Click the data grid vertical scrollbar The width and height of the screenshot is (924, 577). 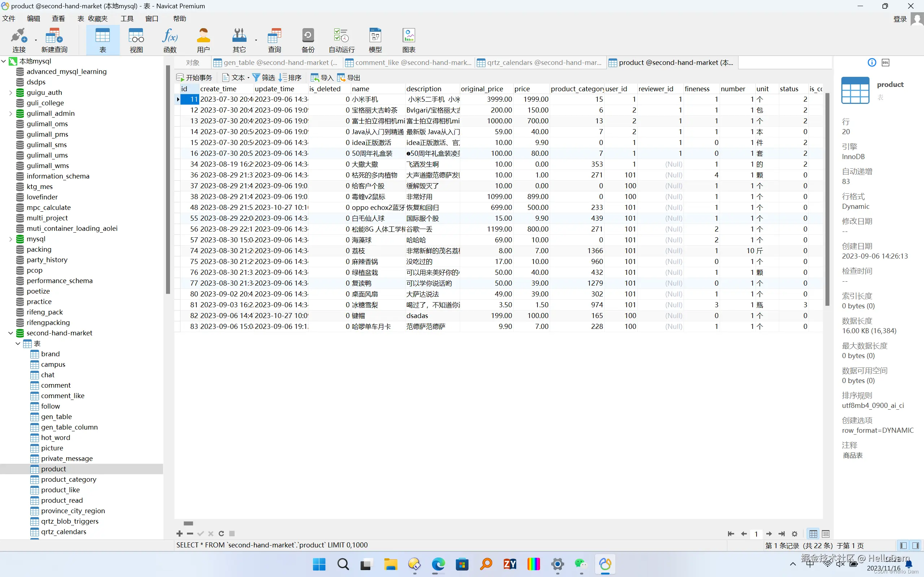(x=827, y=198)
